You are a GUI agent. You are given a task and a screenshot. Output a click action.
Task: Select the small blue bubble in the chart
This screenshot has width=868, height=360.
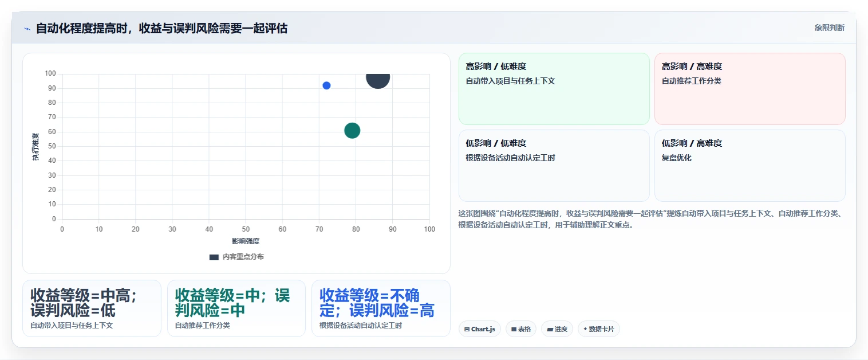pos(326,85)
